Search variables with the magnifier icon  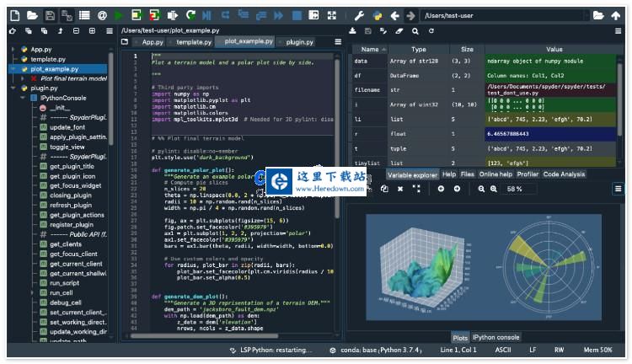pyautogui.click(x=415, y=31)
